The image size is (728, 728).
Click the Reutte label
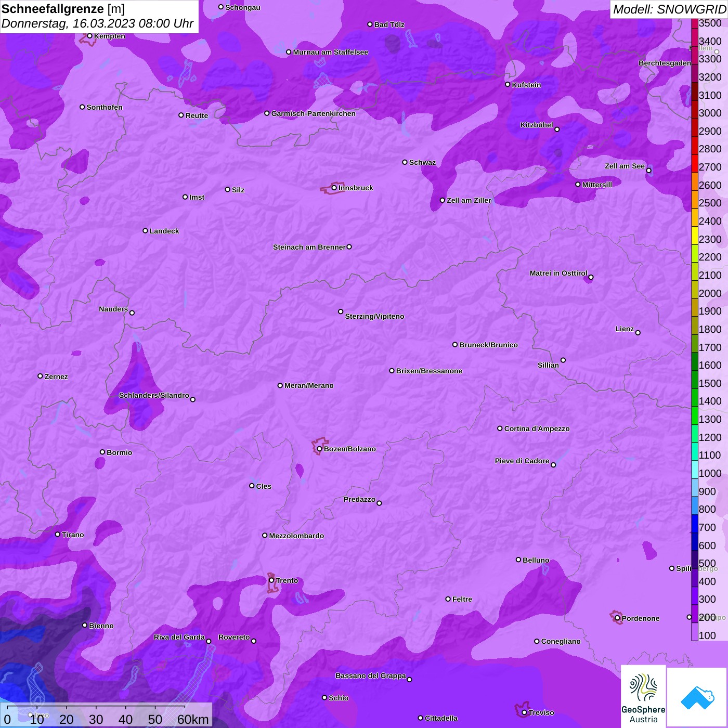(x=197, y=115)
